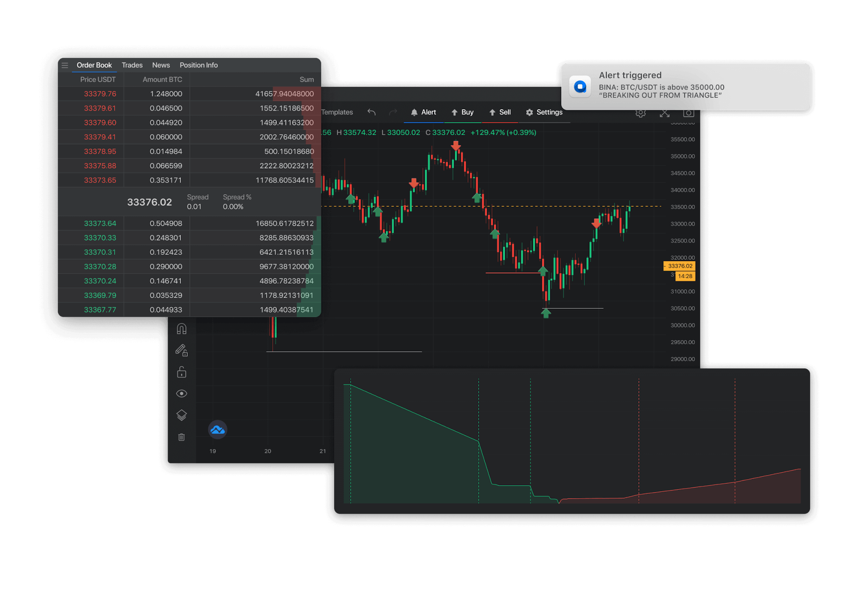The width and height of the screenshot is (868, 608).
Task: Select the ask price 33379.41
Action: pos(100,137)
